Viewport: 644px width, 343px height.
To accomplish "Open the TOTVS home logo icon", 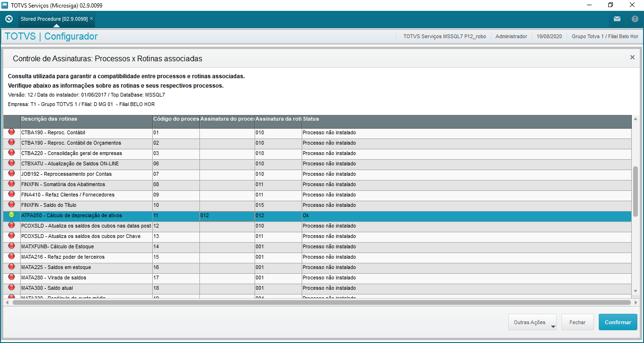I will click(8, 19).
